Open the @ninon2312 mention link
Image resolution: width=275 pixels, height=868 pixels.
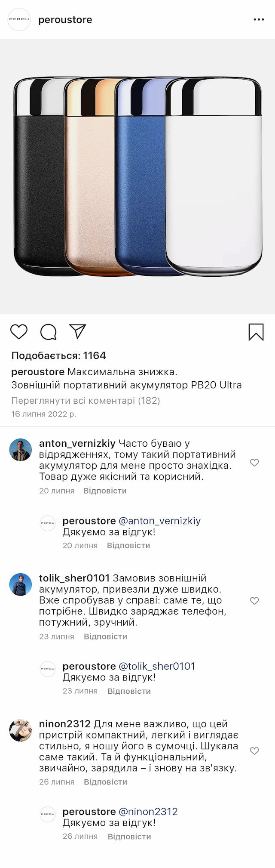click(x=148, y=812)
